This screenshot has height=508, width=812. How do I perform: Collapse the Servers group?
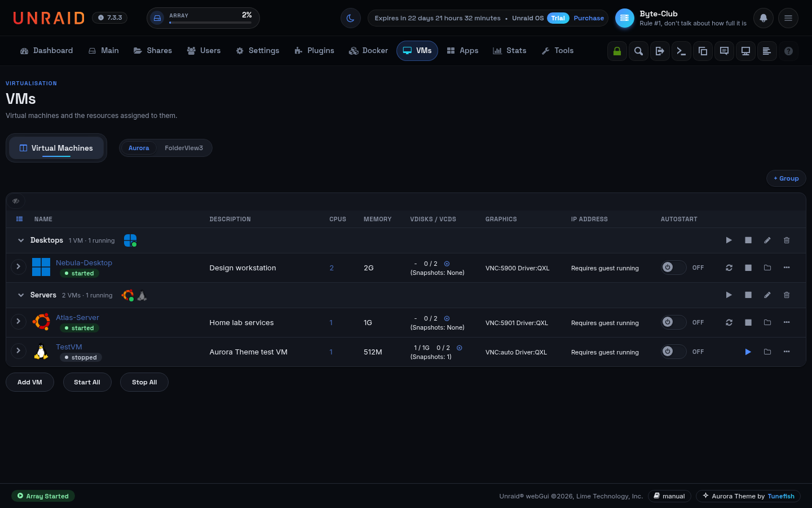(x=21, y=295)
